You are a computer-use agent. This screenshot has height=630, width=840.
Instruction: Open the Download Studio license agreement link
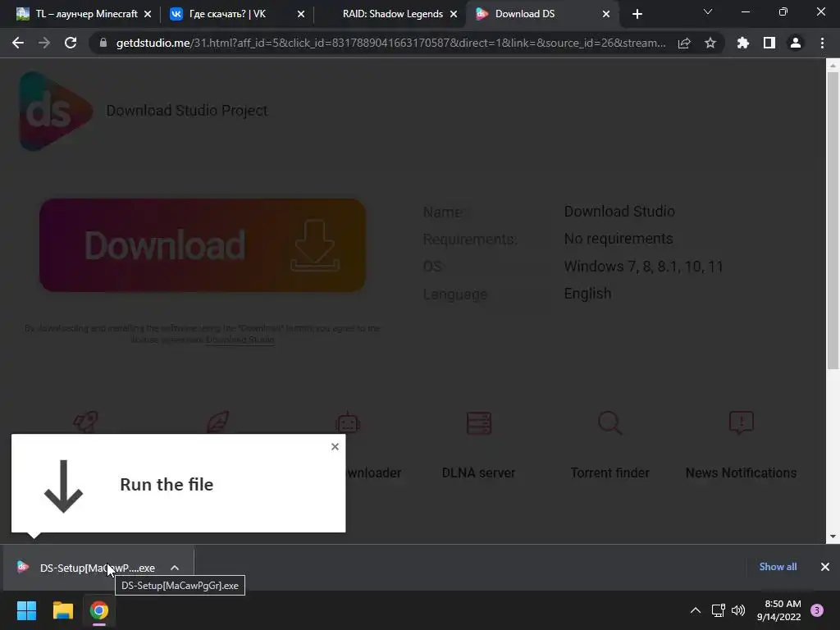coord(240,340)
